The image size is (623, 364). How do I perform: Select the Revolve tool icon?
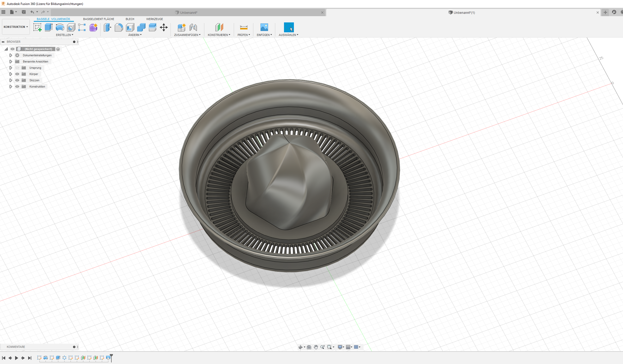60,27
